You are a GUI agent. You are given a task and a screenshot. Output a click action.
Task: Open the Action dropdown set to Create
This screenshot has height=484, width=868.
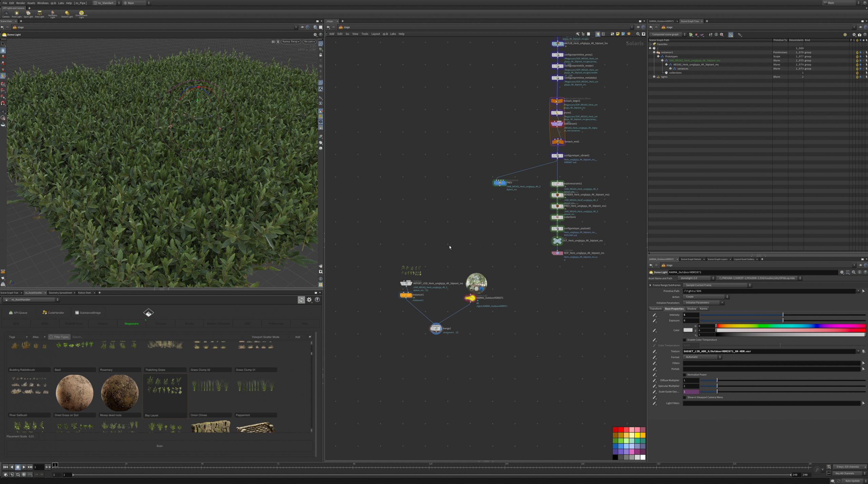(x=706, y=297)
